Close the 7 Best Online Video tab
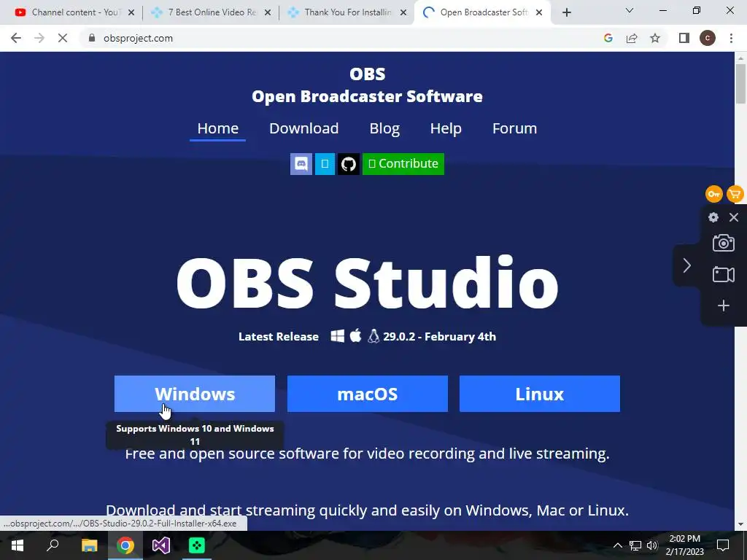The height and width of the screenshot is (560, 747). pyautogui.click(x=268, y=12)
